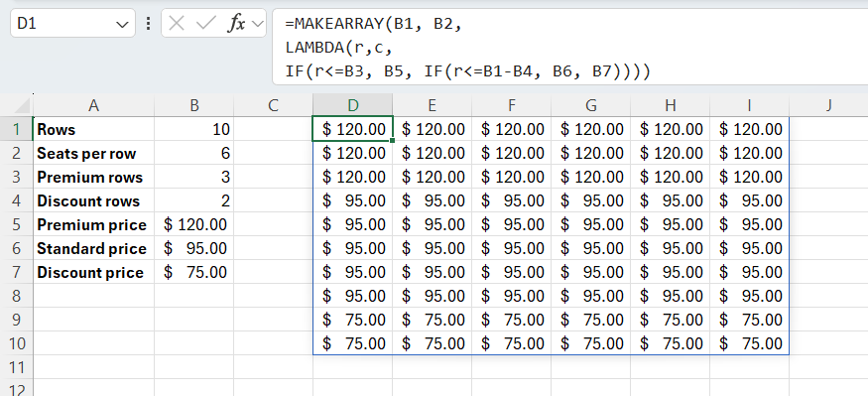This screenshot has height=396, width=868.
Task: Click the 'Rows' label cell
Action: point(93,129)
